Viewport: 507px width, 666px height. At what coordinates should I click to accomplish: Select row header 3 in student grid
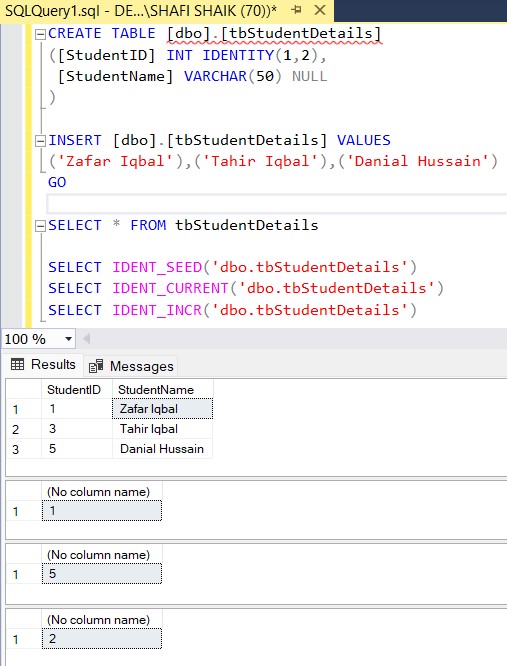[24, 449]
